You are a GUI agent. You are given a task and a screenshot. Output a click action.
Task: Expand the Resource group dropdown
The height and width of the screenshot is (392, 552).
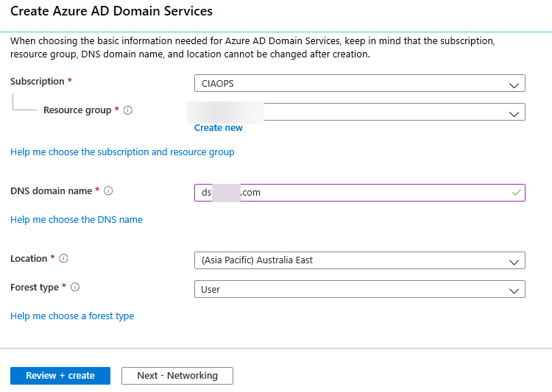point(359,113)
